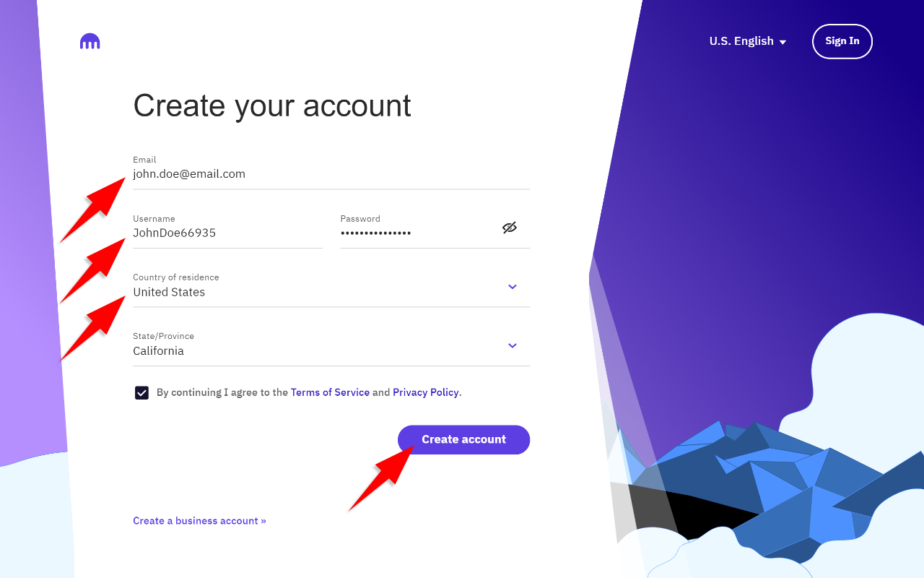Expand the State/Province chevron arrow
924x578 pixels.
tap(513, 345)
